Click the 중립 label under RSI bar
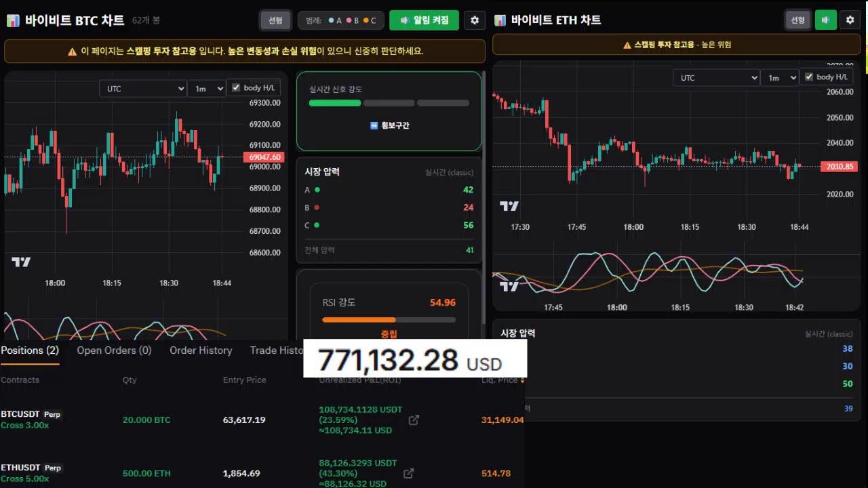 tap(389, 333)
